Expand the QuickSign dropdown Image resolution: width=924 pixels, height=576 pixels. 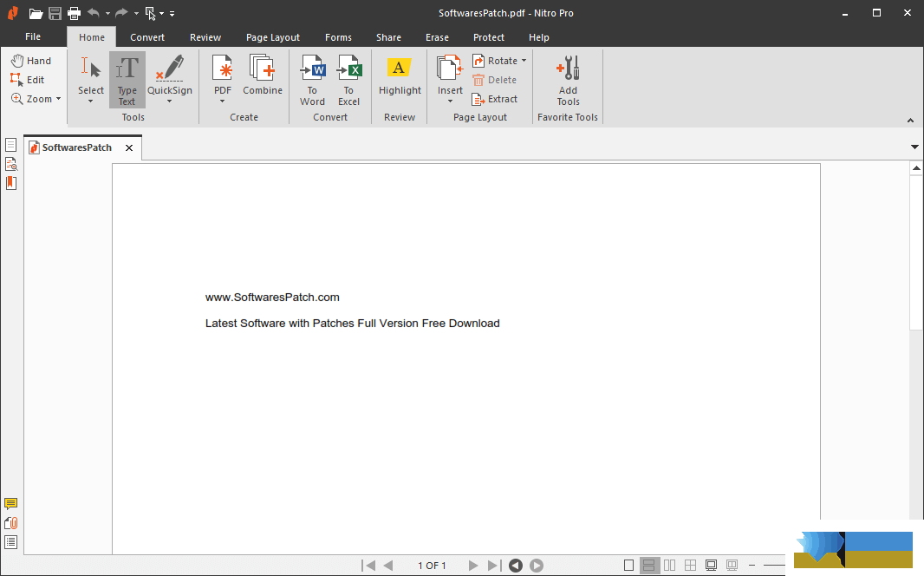(x=170, y=101)
